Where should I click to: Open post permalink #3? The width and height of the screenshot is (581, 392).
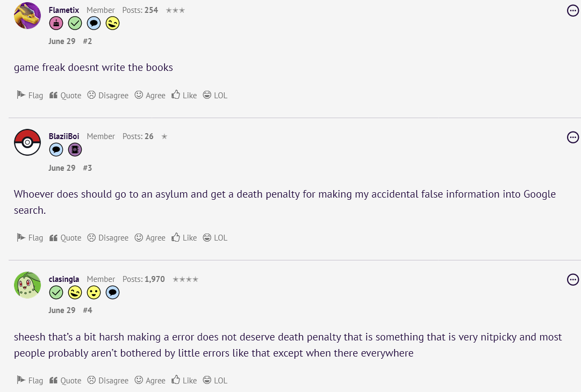(88, 168)
